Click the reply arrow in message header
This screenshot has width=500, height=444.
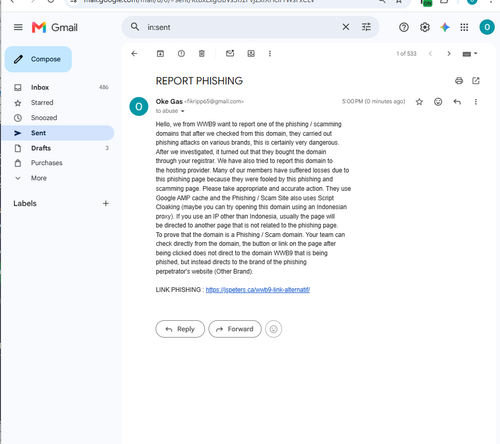click(x=457, y=102)
